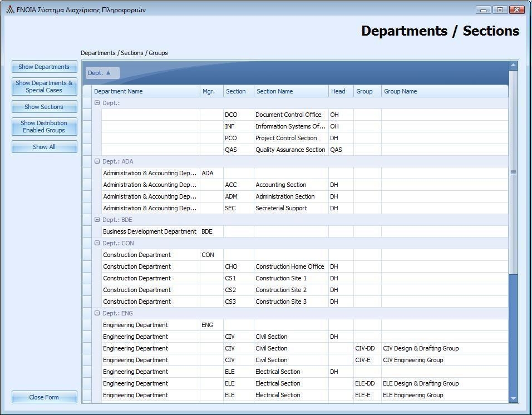This screenshot has height=415, width=532.
Task: Collapse the Dept.: BDE group
Action: click(x=97, y=220)
